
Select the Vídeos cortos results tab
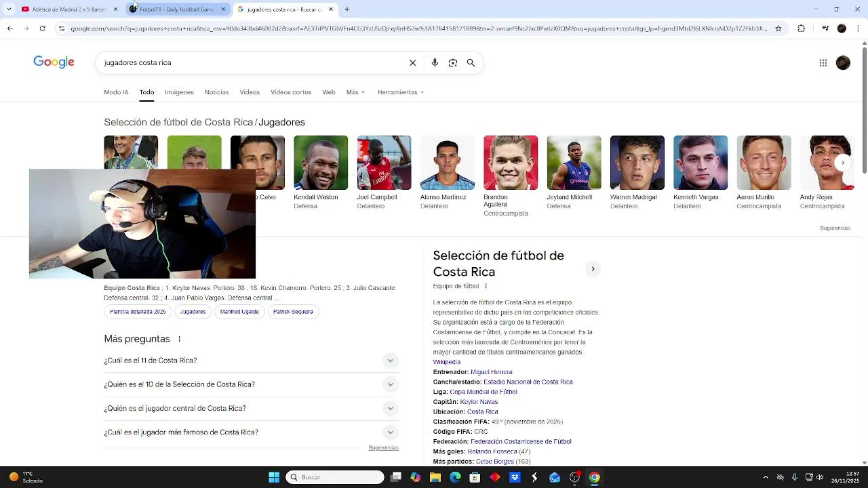(x=291, y=92)
